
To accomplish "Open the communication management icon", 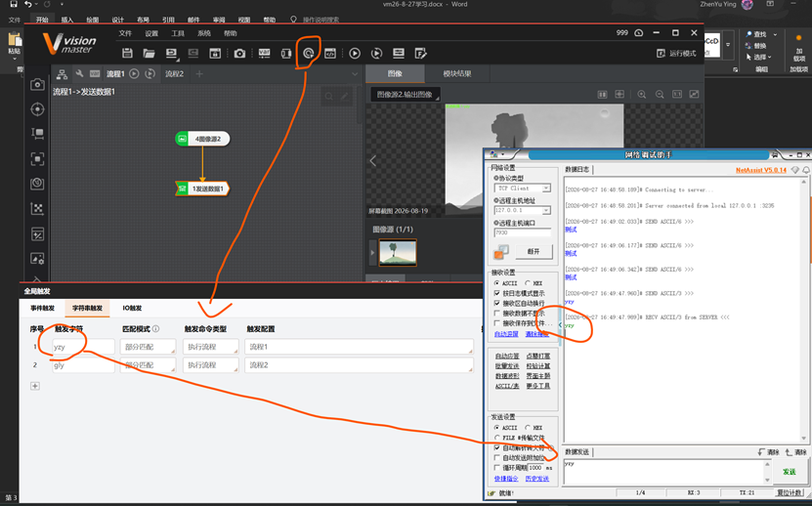I will click(286, 54).
